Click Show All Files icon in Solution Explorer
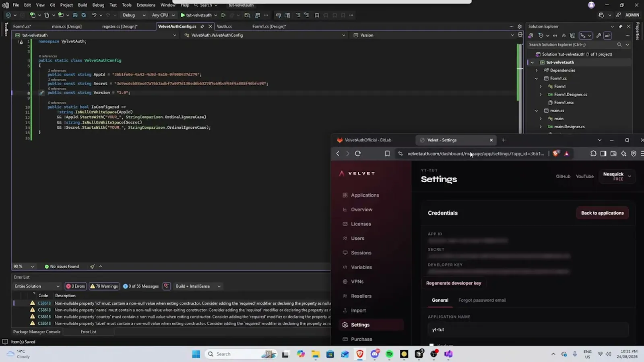 572,35
